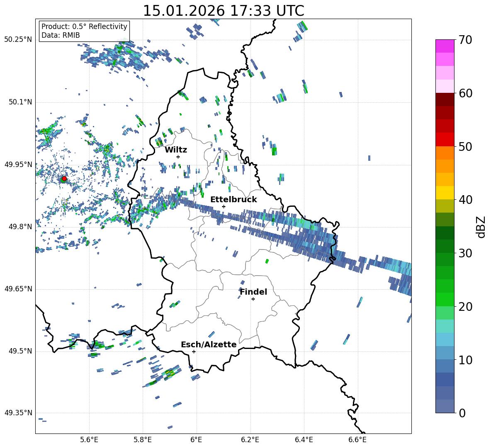Click the orange colorbar segment just below 50
Screen dimensions: 491x448
tap(445, 153)
